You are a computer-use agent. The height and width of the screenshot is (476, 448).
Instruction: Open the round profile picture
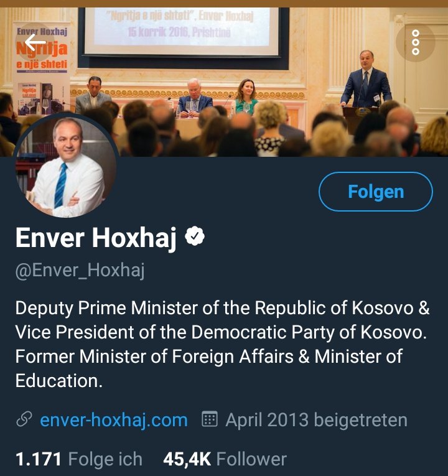coord(66,166)
